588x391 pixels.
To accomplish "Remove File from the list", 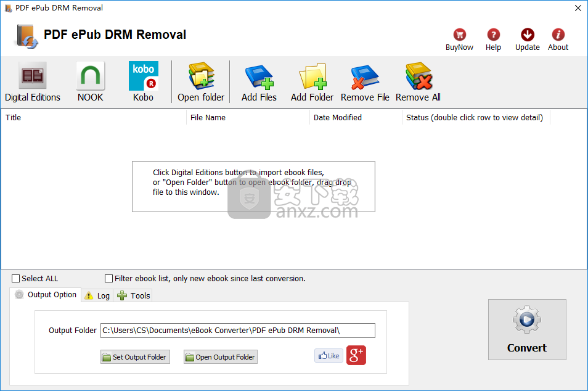I will [x=365, y=82].
